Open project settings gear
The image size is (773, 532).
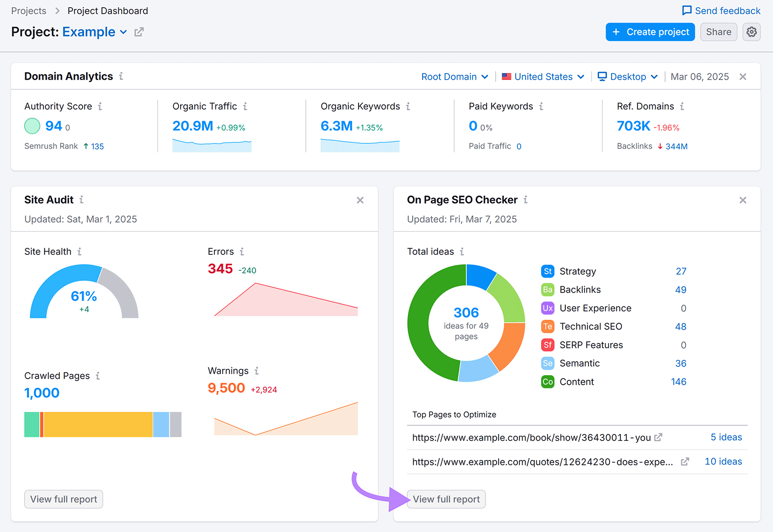click(751, 32)
